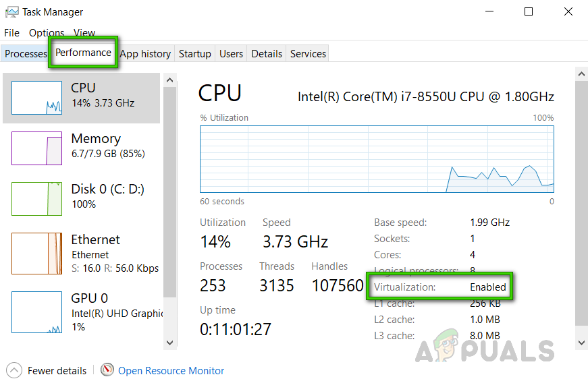Open Resource Monitor link
This screenshot has height=381, width=588.
(x=171, y=370)
